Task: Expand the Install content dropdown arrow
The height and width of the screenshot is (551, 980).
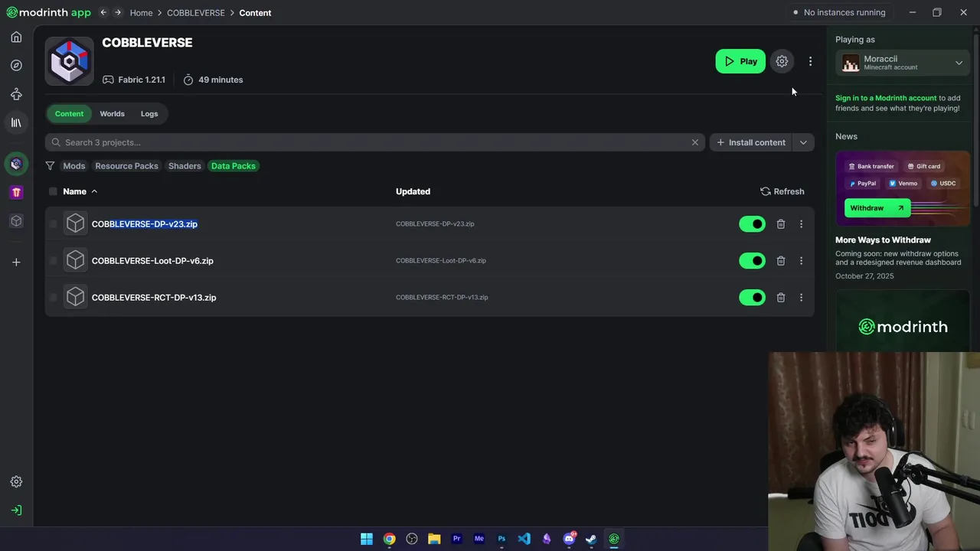Action: (x=803, y=142)
